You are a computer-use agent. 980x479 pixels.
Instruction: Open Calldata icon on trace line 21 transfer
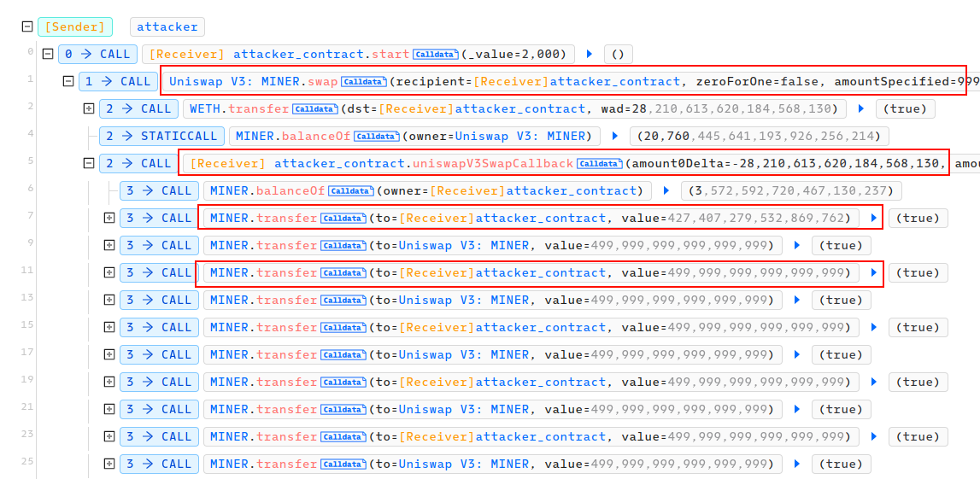pos(343,410)
